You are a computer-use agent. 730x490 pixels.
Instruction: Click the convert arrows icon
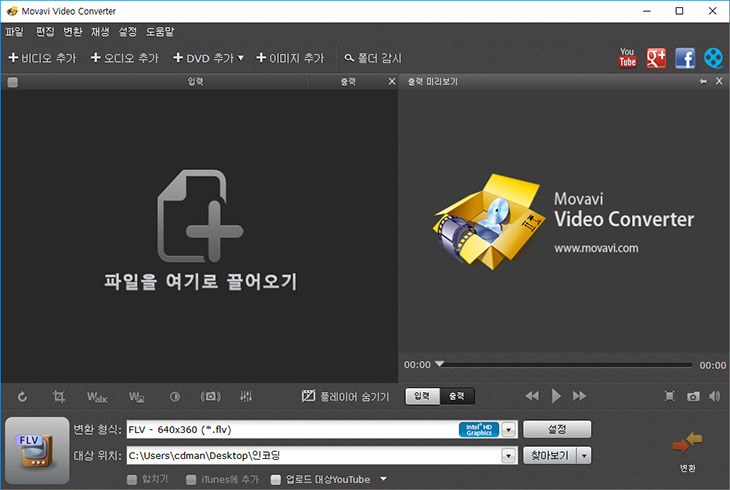tap(687, 442)
